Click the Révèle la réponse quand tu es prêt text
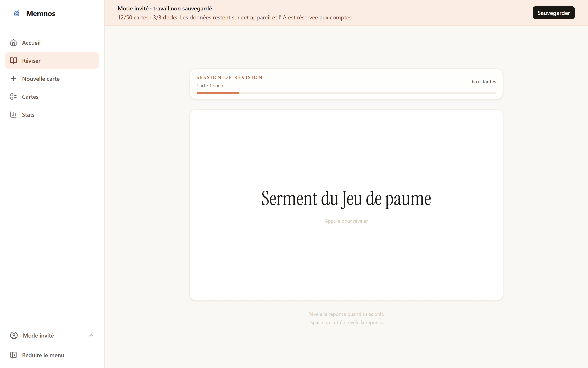The image size is (588, 368). tap(346, 314)
